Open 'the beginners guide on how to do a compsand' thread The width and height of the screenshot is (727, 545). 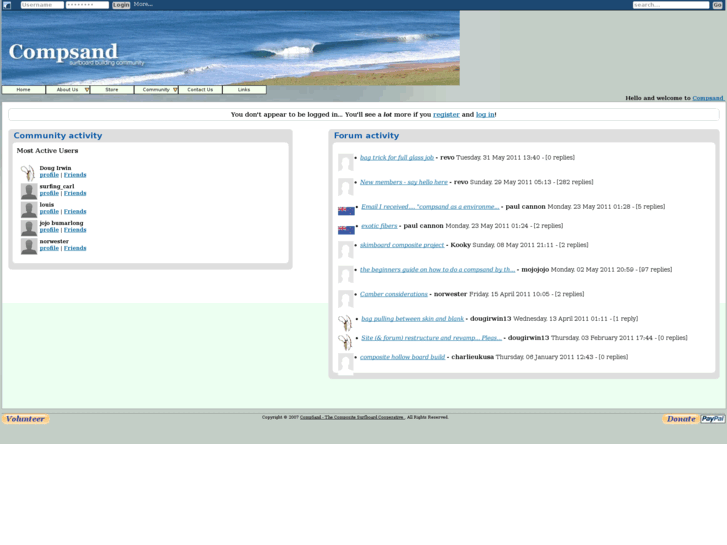[438, 269]
